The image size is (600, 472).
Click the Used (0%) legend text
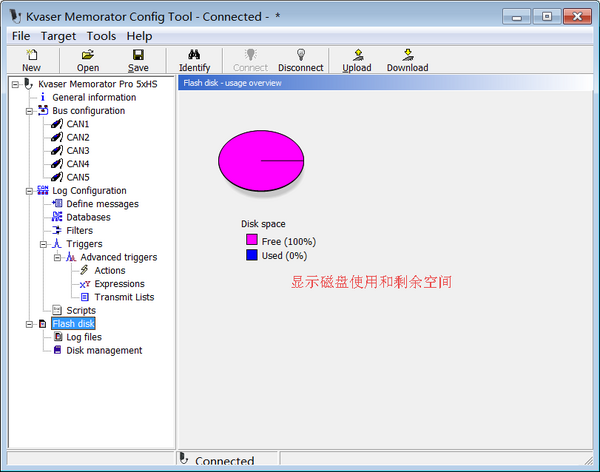(x=284, y=256)
